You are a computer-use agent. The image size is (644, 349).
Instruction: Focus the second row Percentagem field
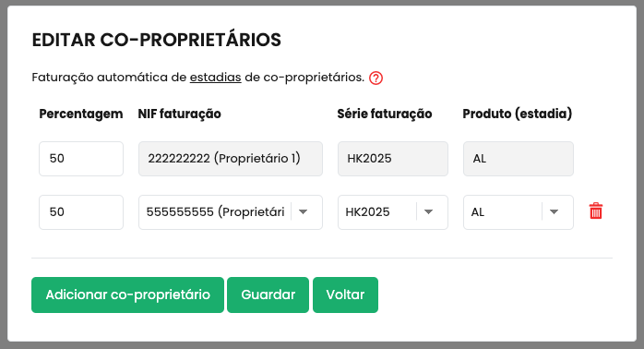click(x=81, y=212)
